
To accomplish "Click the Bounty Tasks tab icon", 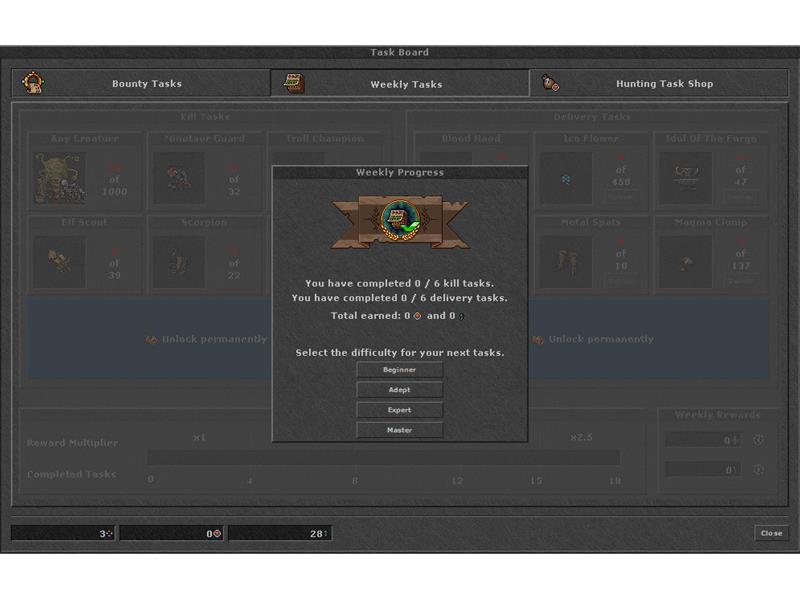I will click(x=34, y=83).
